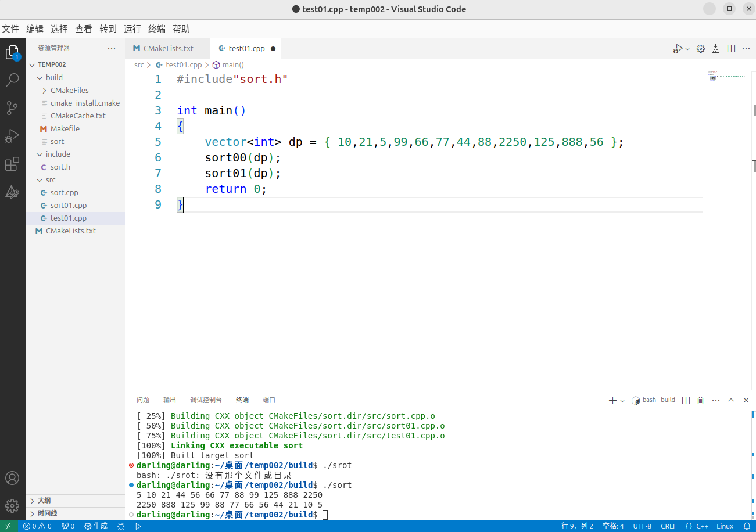Open the run options dropdown arrow in editor toolbar
This screenshot has height=532, width=756.
(687, 49)
